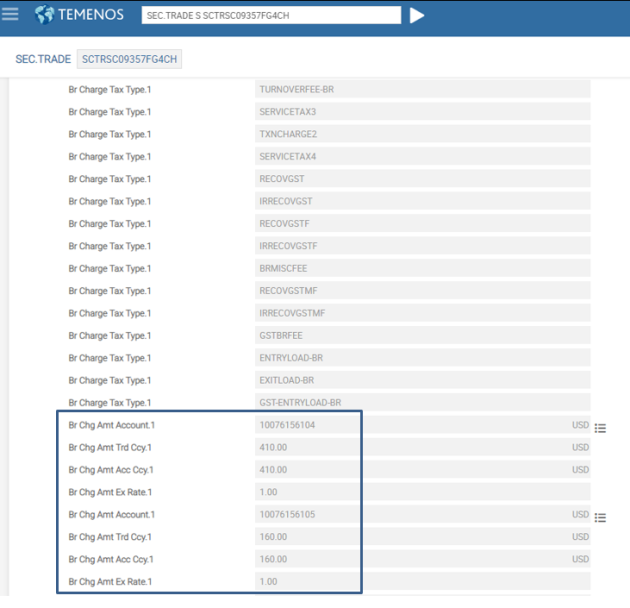Click the IRRECOVGST value field
630x608 pixels.
coord(423,201)
